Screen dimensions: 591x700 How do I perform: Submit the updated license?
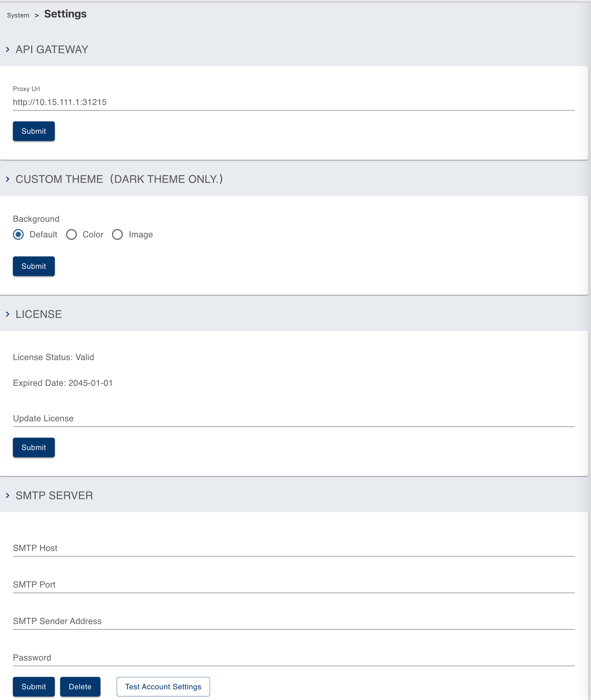click(x=34, y=447)
